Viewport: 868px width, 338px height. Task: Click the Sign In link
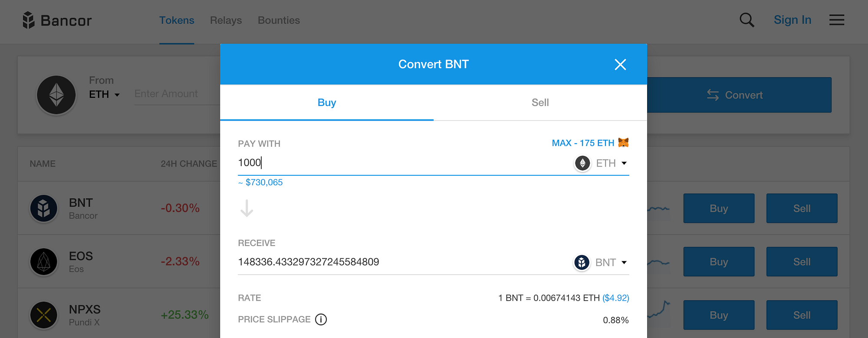pyautogui.click(x=792, y=20)
